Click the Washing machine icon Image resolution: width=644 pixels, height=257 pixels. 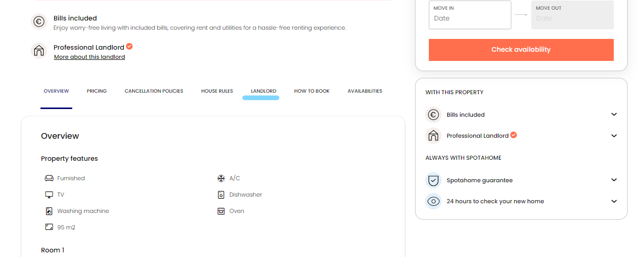[x=49, y=211]
